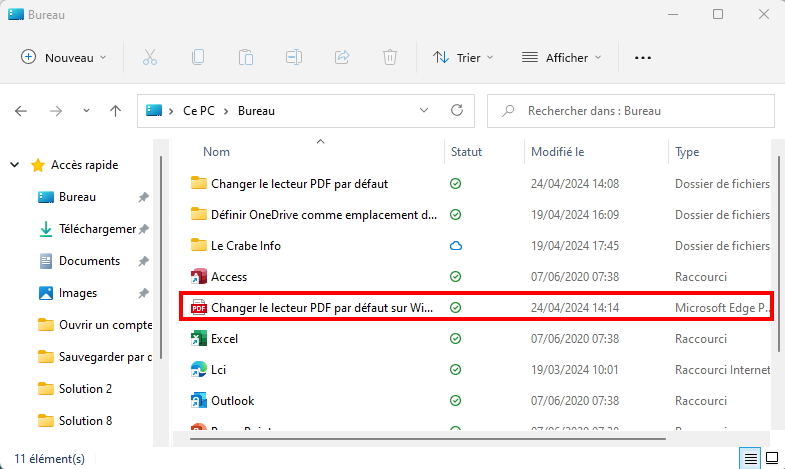Switch to details view layout icon
This screenshot has width=785, height=469.
pos(750,458)
